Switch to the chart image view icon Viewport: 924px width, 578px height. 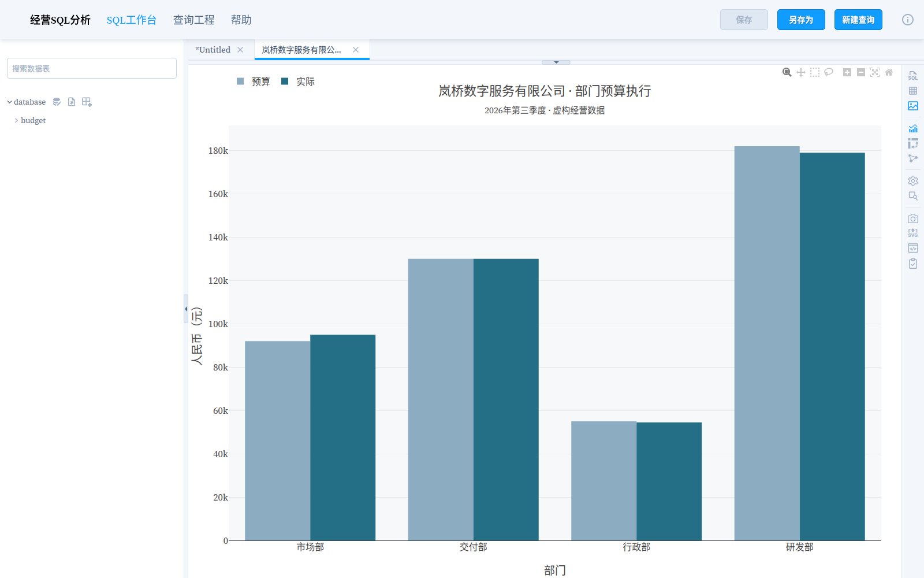[913, 106]
